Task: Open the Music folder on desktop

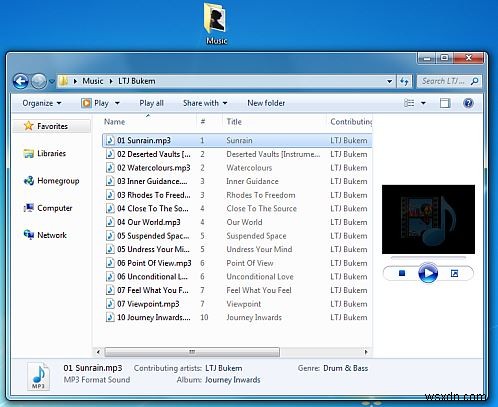Action: coord(216,23)
